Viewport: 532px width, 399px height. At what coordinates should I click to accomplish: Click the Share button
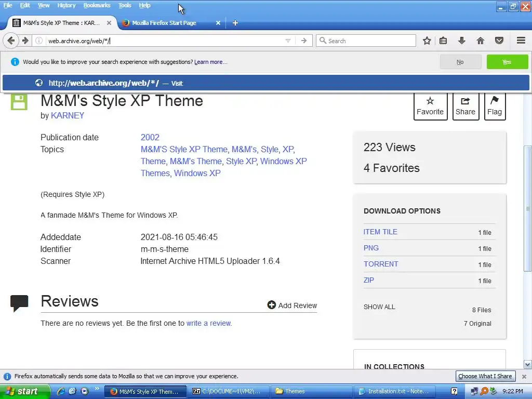465,107
